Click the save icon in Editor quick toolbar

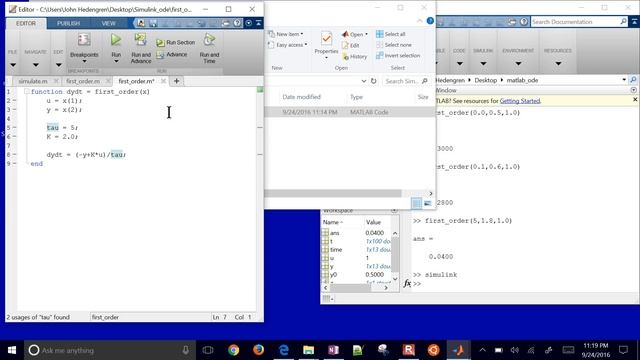point(153,23)
